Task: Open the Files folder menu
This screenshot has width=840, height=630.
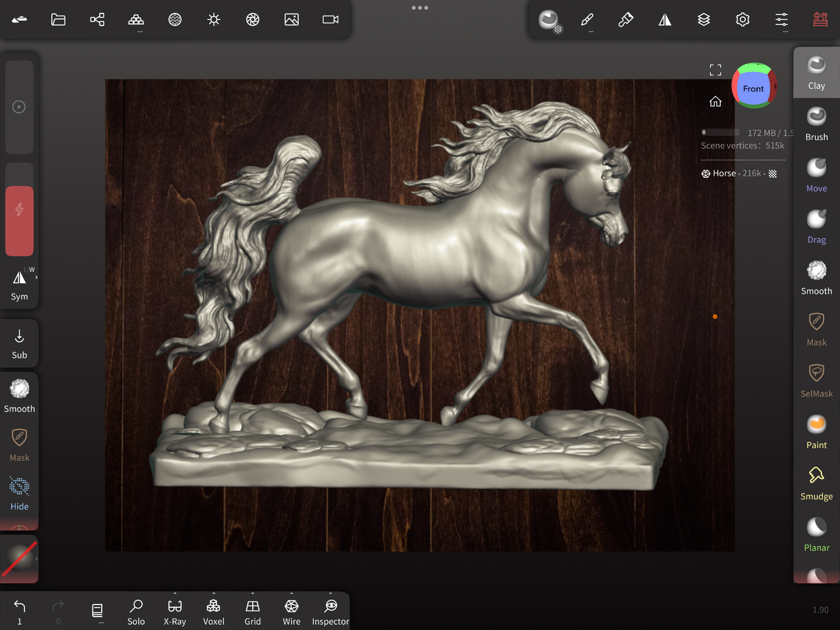Action: [x=58, y=20]
